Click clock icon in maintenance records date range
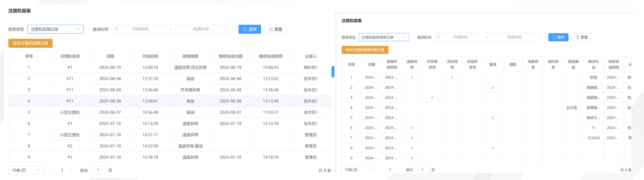 tap(439, 37)
